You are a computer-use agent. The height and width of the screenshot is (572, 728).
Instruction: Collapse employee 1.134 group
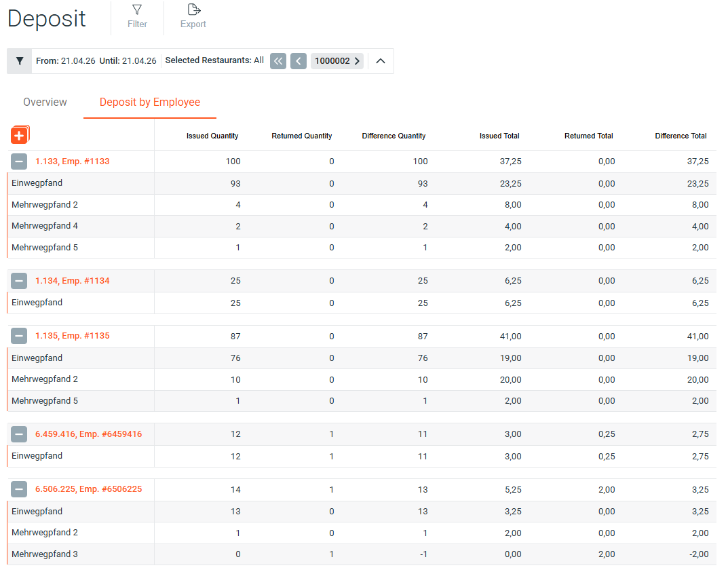pyautogui.click(x=19, y=281)
